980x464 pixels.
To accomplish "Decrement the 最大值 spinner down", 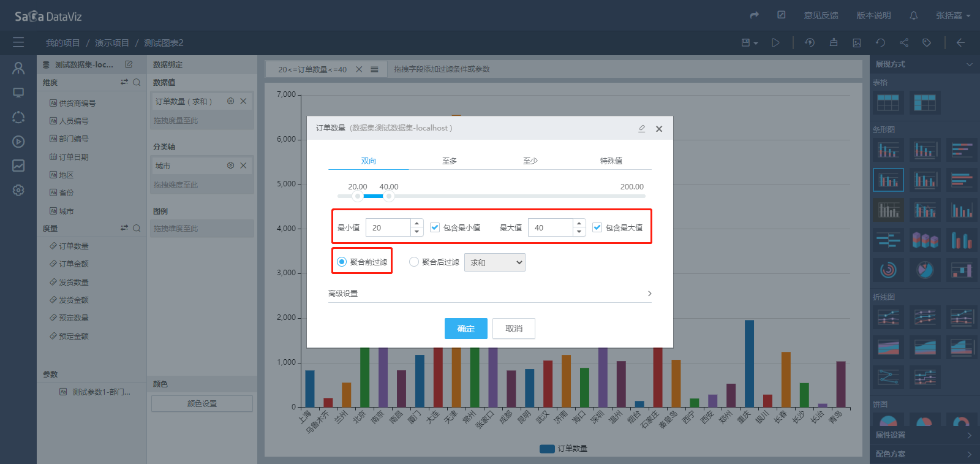I will point(579,232).
